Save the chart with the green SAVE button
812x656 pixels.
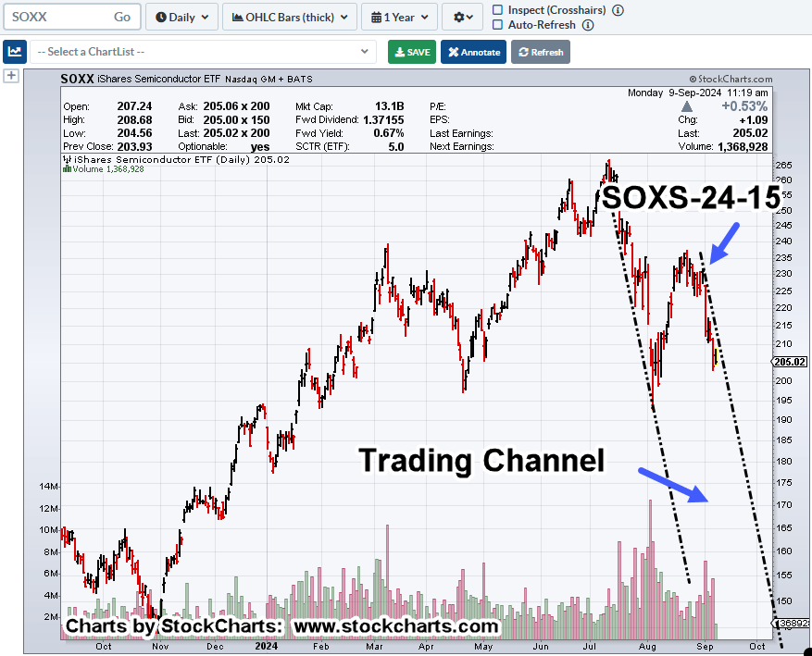pyautogui.click(x=411, y=52)
